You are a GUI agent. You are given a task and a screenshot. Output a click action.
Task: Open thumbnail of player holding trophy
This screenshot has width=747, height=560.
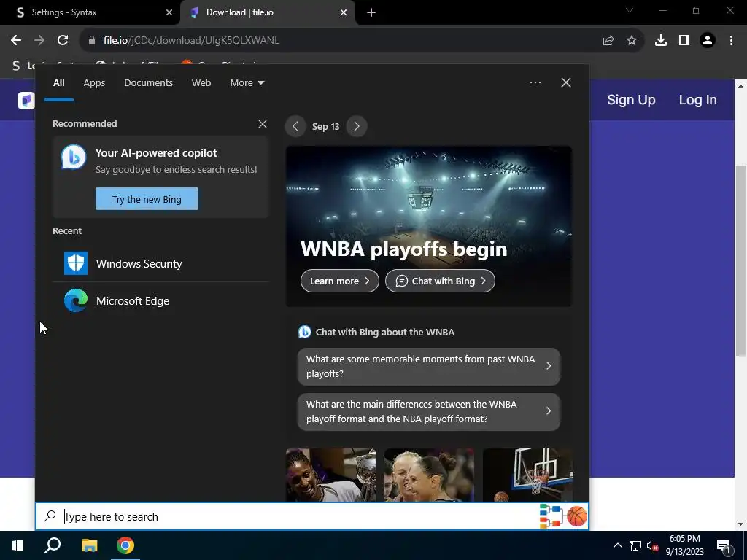(330, 475)
